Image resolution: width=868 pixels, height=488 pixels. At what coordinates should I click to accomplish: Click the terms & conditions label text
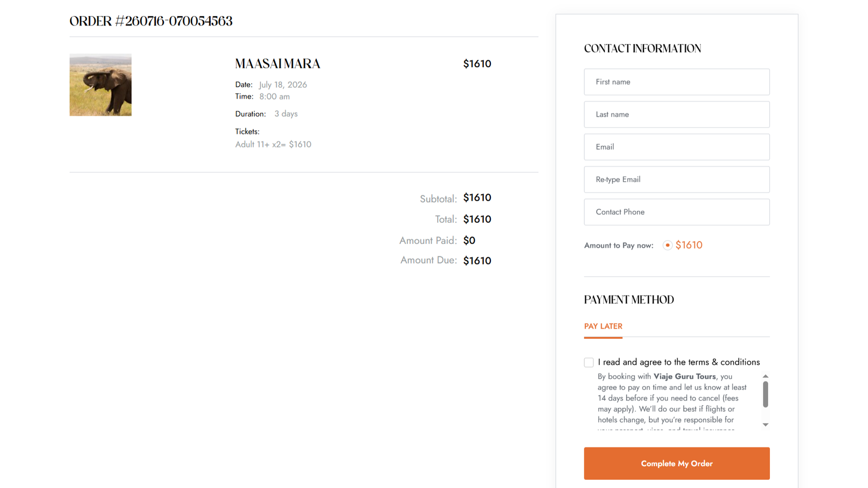pyautogui.click(x=679, y=362)
